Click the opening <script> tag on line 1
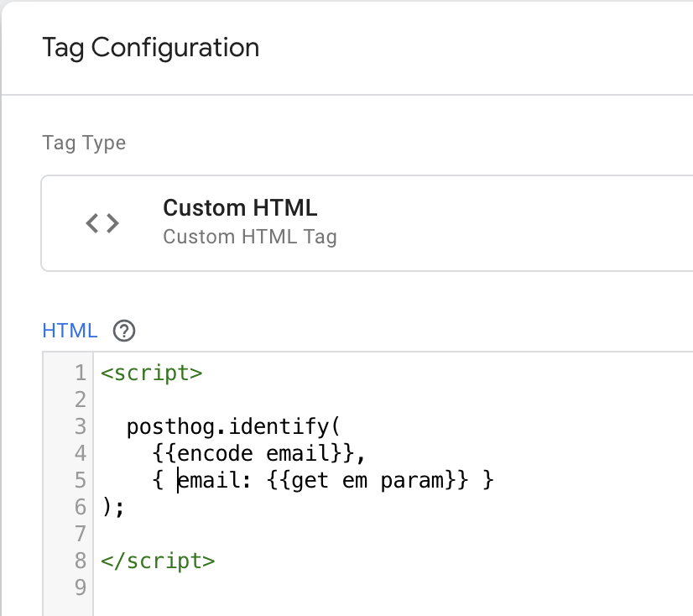This screenshot has height=616, width=693. click(152, 373)
